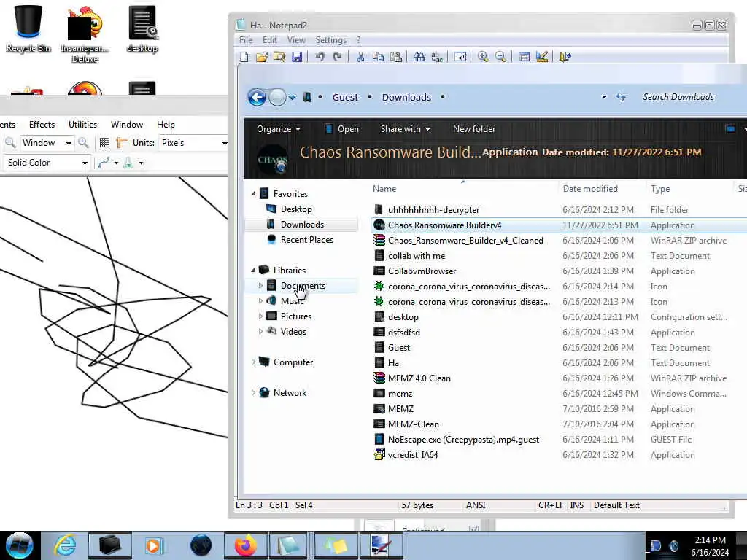Click the Exit door icon in Notepad2

point(565,57)
